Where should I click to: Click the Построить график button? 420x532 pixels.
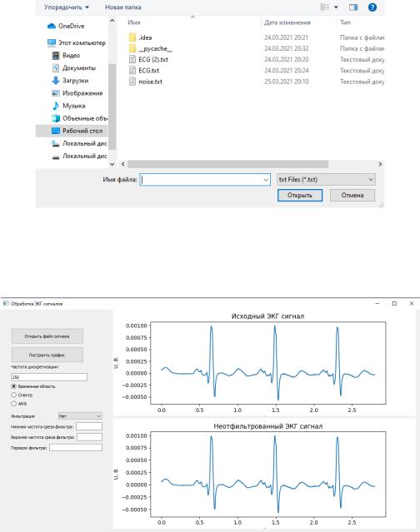(47, 355)
